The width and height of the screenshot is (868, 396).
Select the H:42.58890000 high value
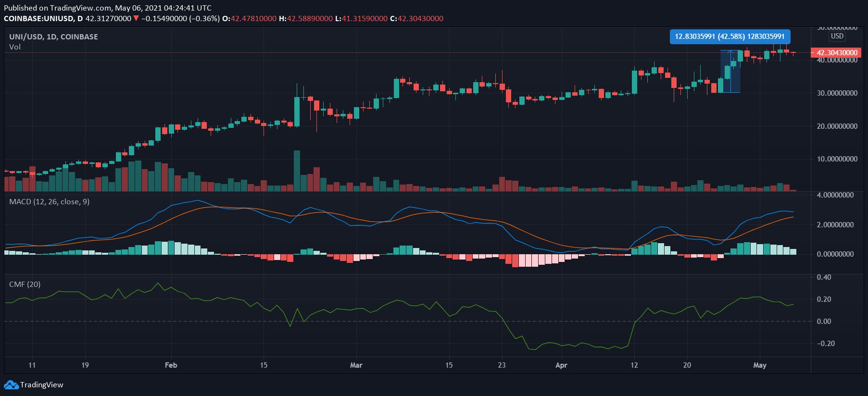(306, 18)
